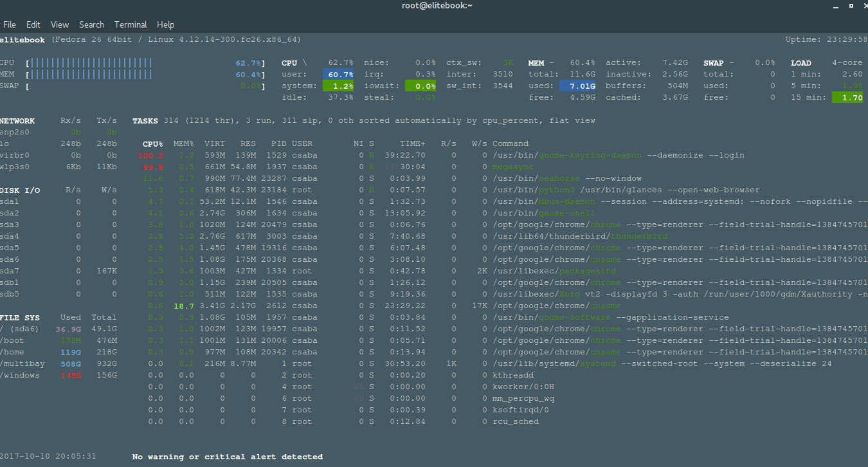Select the sda7 disk row
868x467 pixels.
[x=59, y=271]
